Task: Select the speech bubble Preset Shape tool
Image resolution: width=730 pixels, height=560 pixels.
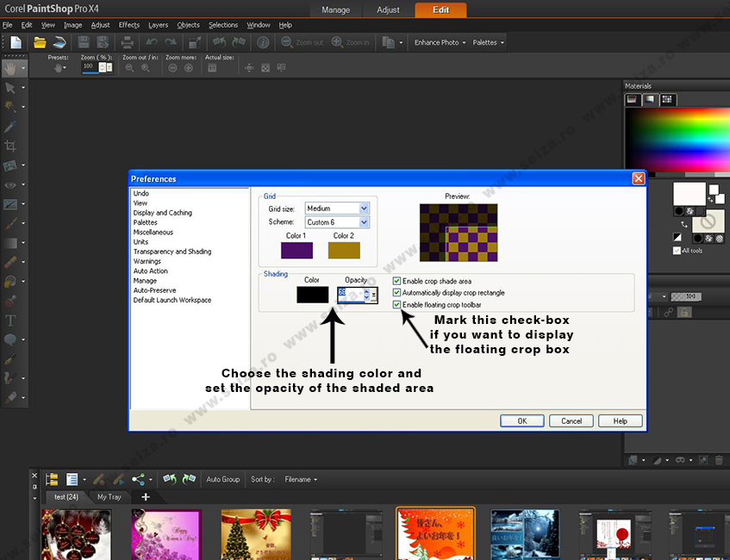Action: click(10, 339)
